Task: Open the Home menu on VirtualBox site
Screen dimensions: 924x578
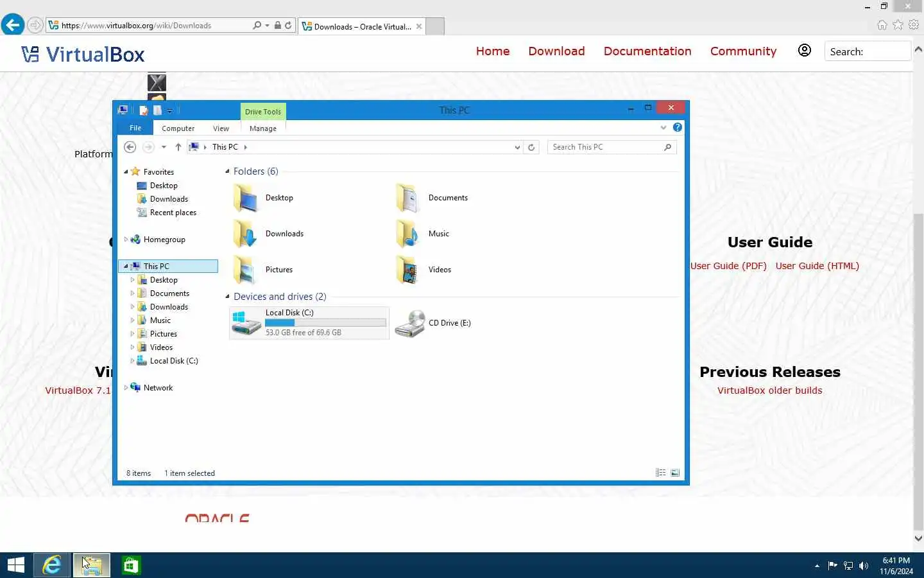Action: 493,51
